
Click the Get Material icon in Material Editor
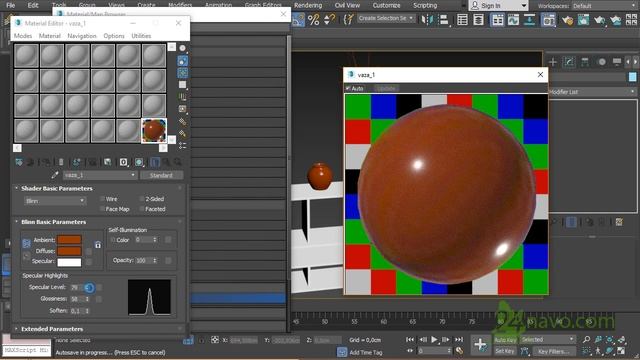(x=19, y=162)
